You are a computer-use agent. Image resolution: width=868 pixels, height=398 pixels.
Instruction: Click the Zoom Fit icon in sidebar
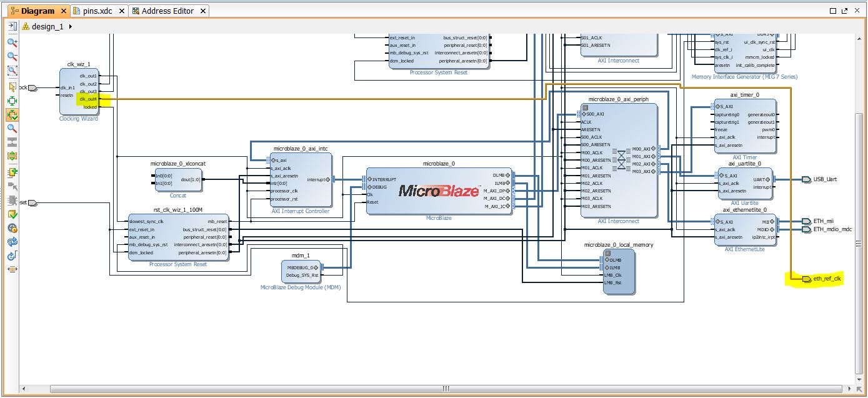[x=12, y=71]
